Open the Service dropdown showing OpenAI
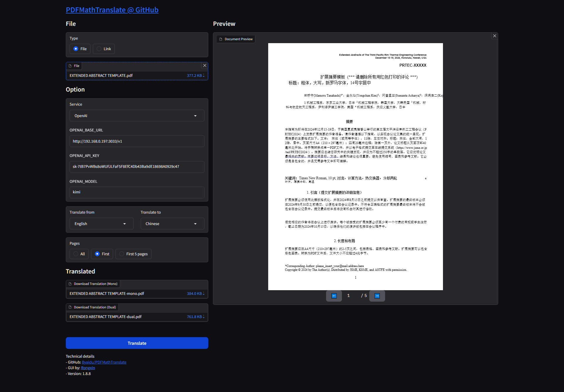564x392 pixels. (137, 116)
